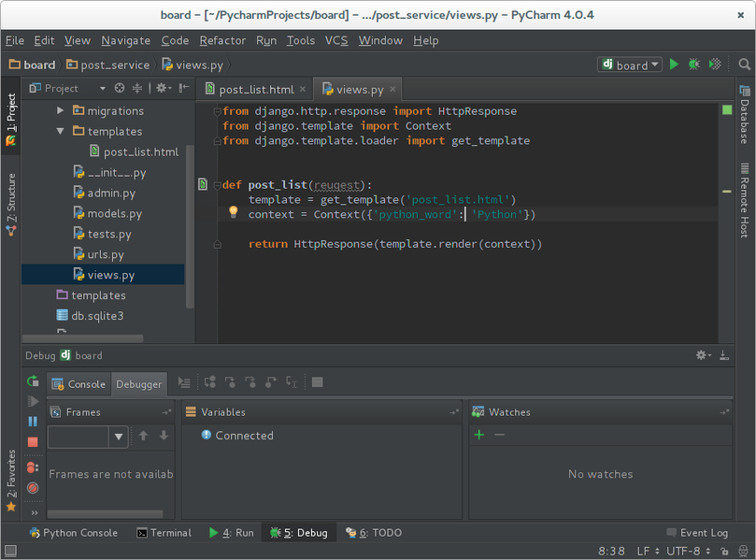Open Debug panel gear settings dropdown
756x560 pixels.
pyautogui.click(x=704, y=355)
